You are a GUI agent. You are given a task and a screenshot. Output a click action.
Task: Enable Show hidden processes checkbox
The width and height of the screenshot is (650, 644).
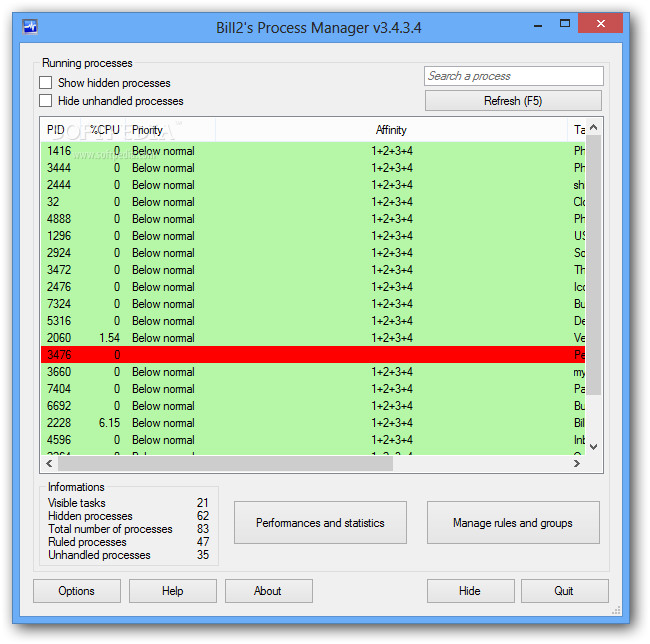[x=46, y=82]
